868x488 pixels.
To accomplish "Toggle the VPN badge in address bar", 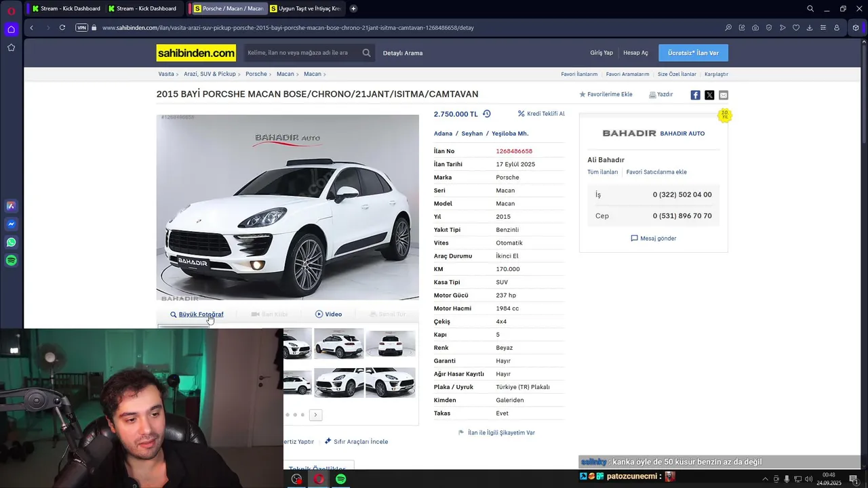I will 81,28.
